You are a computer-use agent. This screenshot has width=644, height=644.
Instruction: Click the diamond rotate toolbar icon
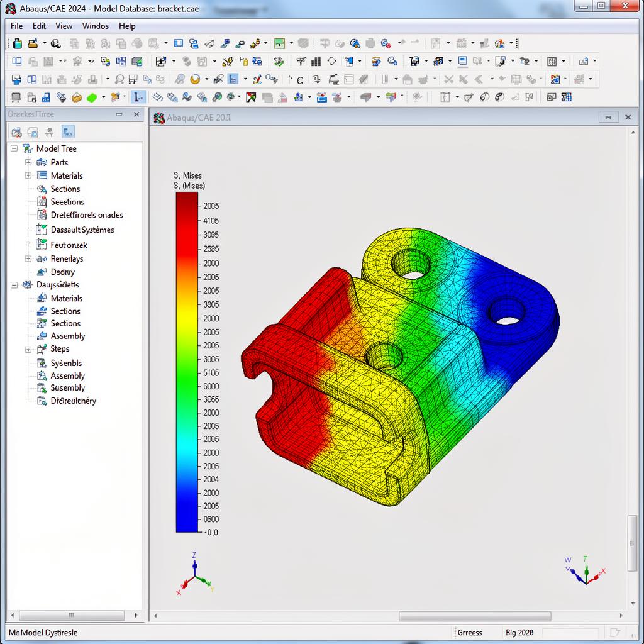[331, 61]
